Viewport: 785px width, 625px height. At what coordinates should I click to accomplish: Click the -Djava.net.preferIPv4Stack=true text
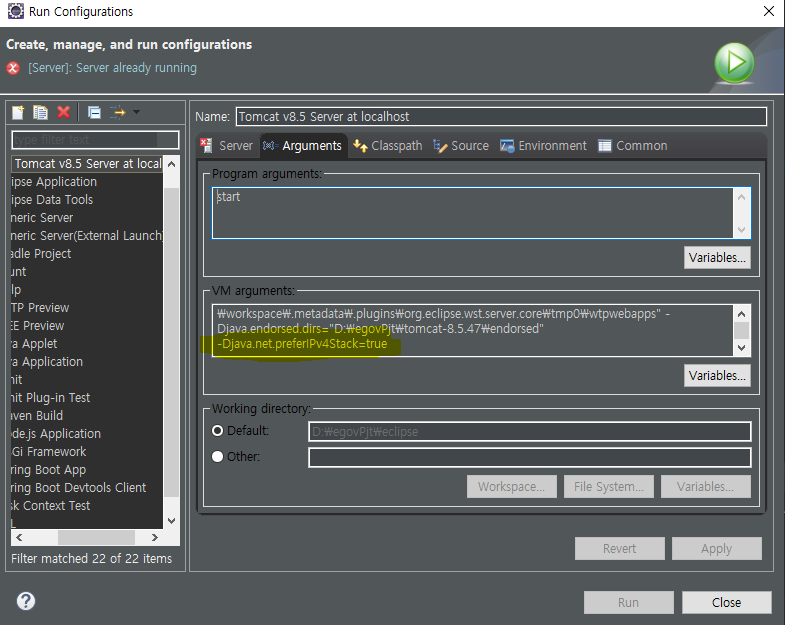click(x=302, y=344)
